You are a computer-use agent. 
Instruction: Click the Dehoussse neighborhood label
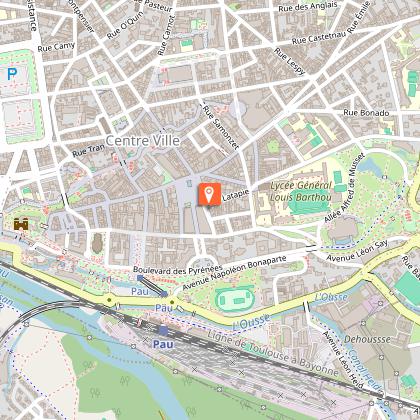click(x=367, y=339)
